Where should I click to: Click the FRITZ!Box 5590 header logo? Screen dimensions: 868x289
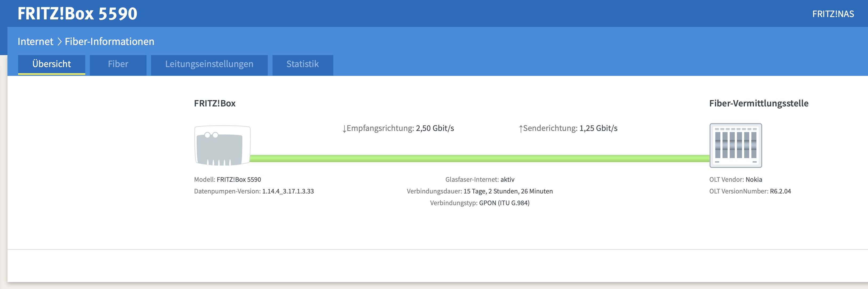(x=78, y=14)
